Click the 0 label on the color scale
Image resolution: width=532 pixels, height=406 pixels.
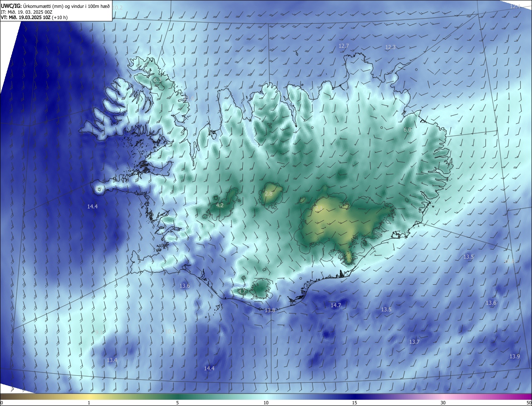tap(2, 403)
